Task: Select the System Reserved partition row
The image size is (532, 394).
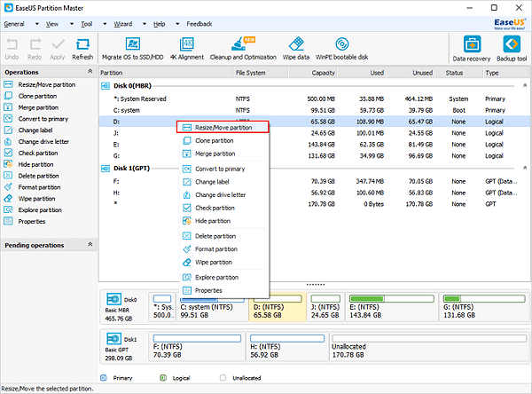Action: click(x=315, y=98)
